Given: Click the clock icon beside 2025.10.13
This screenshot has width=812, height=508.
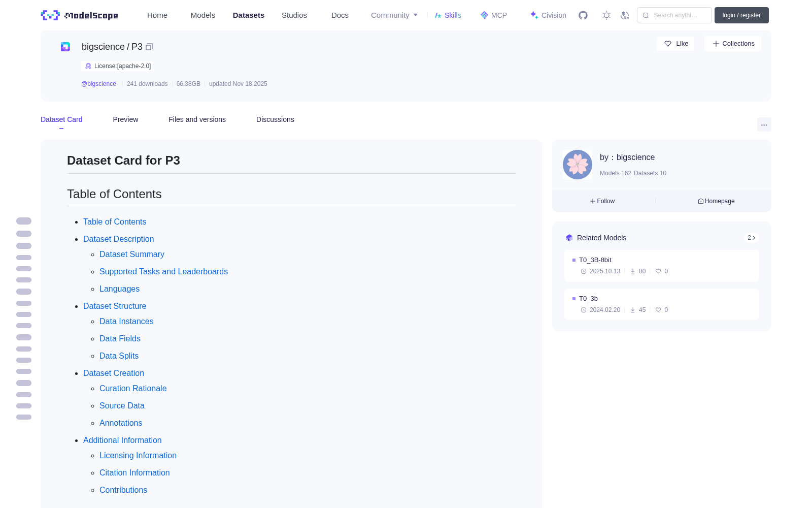Looking at the screenshot, I should click(584, 271).
